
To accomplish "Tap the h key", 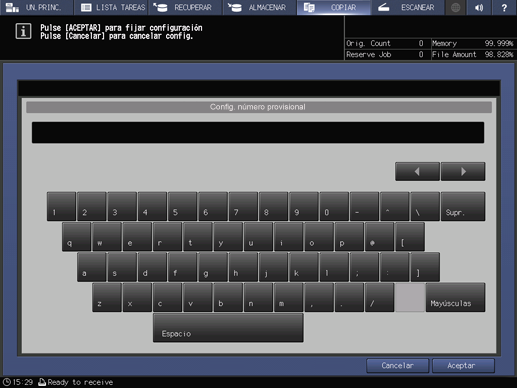I will [243, 267].
